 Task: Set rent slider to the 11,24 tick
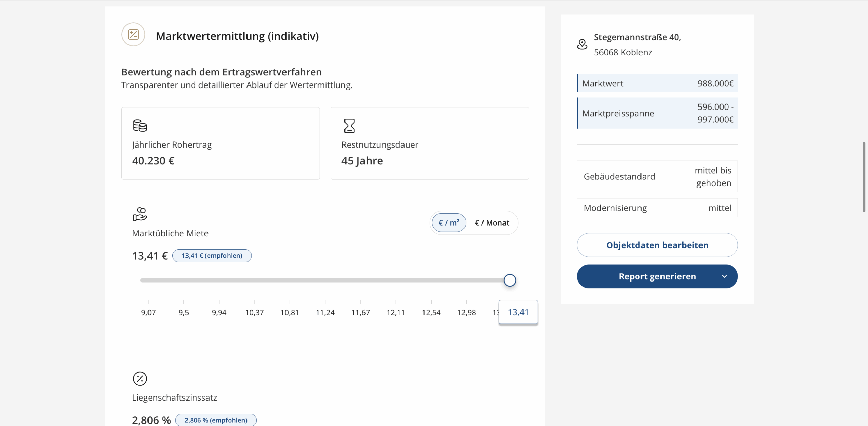click(x=325, y=312)
